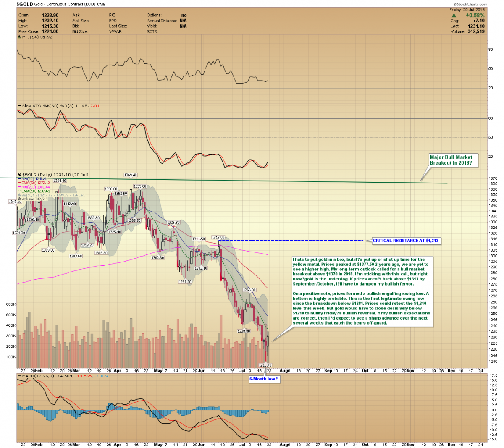The image size is (504, 448).
Task: Click the Volume legend bar icon
Action: point(19,199)
